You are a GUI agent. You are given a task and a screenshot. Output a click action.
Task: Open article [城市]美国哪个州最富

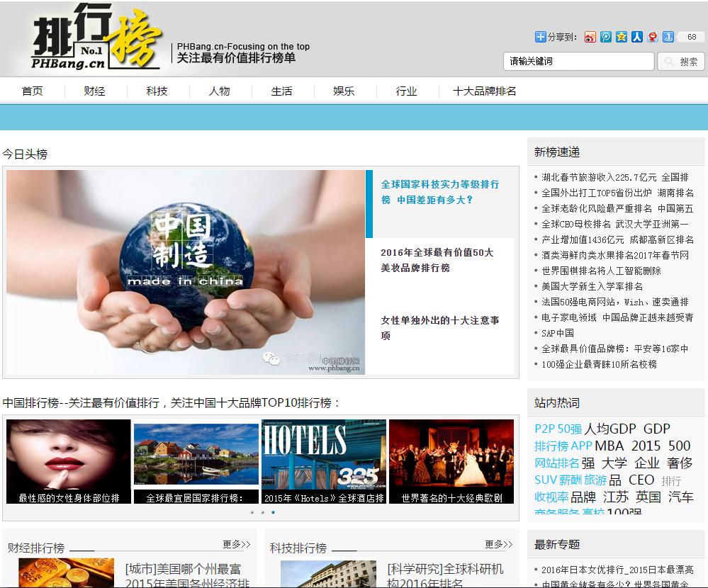click(x=187, y=576)
